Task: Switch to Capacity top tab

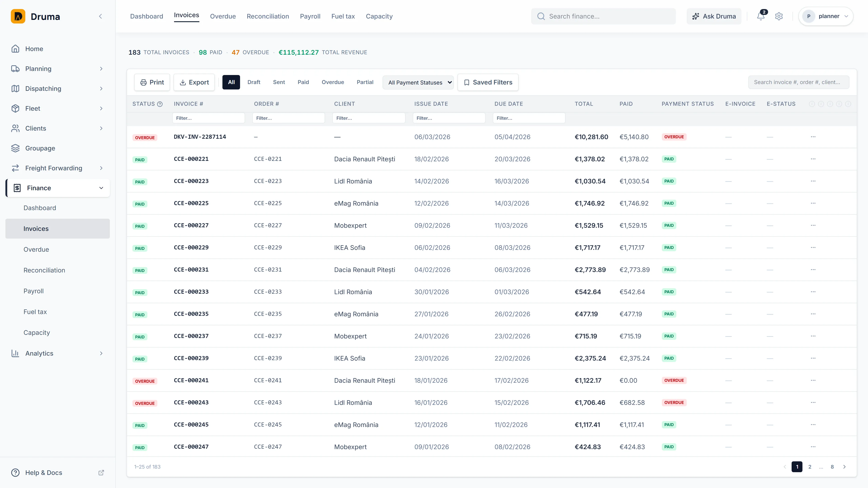Action: [x=379, y=16]
